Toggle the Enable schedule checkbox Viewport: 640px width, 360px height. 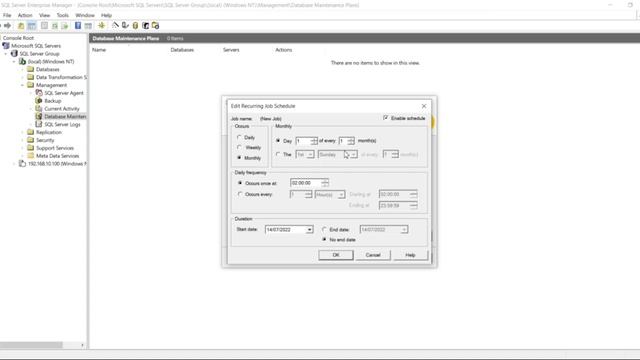(x=386, y=118)
